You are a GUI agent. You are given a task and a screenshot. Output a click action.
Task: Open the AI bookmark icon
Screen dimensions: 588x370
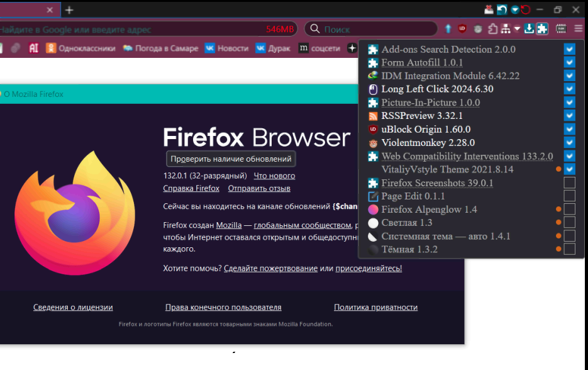[34, 48]
